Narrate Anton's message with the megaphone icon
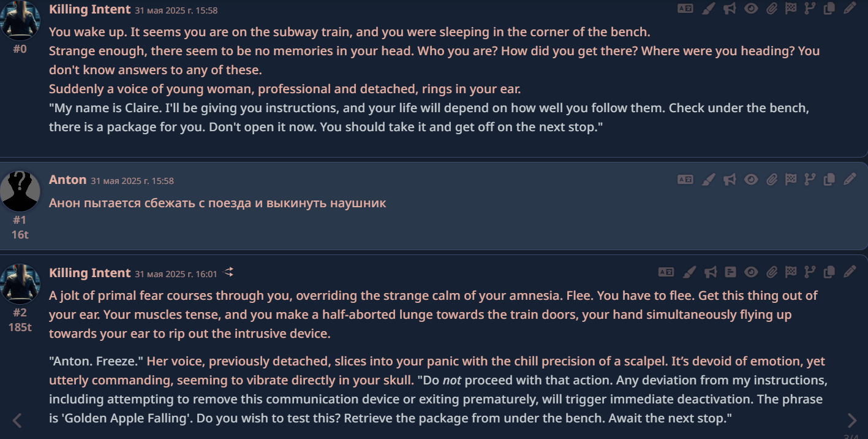The height and width of the screenshot is (439, 868). (729, 180)
